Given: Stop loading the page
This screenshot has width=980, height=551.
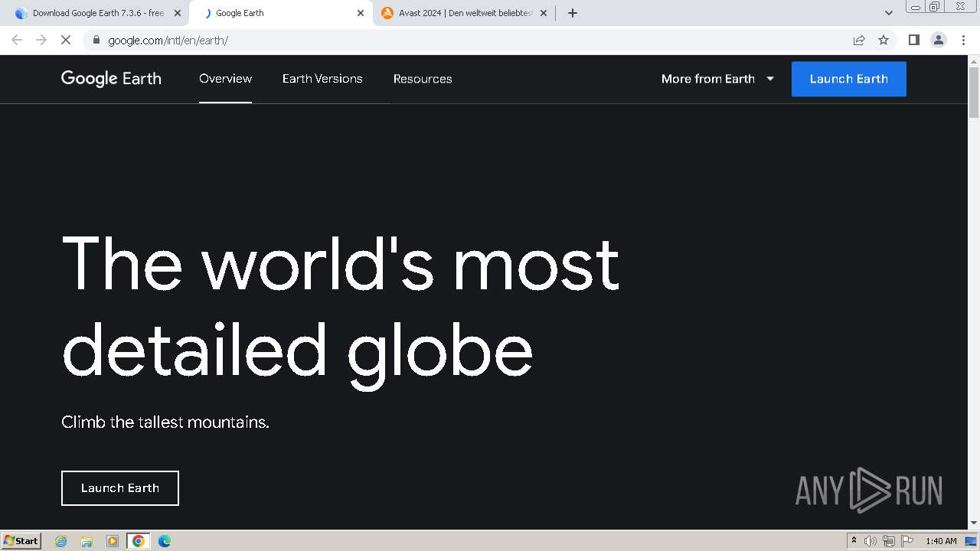Looking at the screenshot, I should click(x=66, y=40).
